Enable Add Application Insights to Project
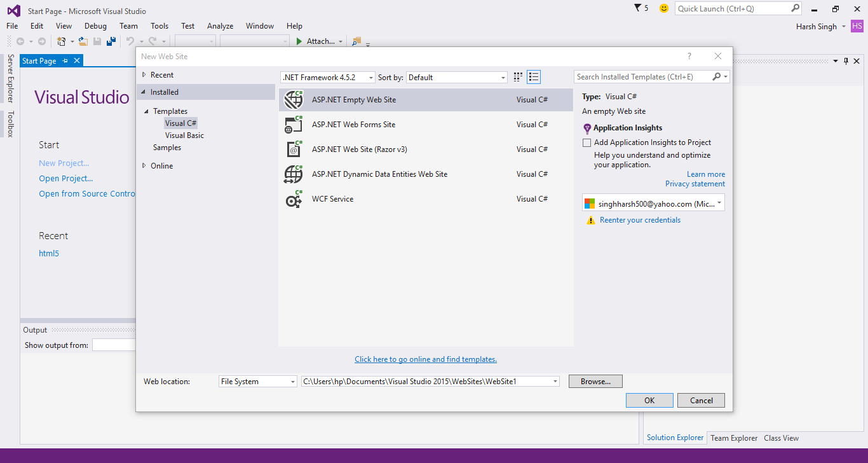This screenshot has width=868, height=463. 587,142
